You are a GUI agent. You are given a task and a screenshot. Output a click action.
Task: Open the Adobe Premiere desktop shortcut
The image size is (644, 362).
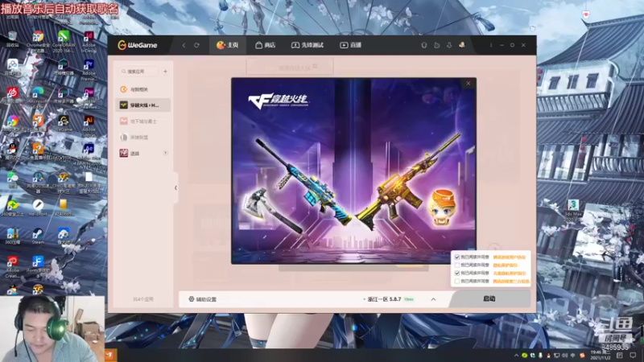tap(89, 69)
